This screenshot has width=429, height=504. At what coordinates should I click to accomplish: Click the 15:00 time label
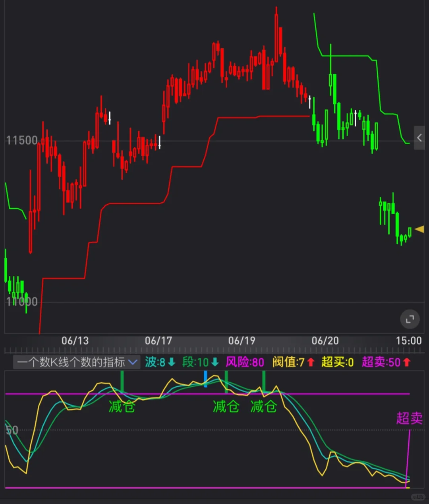[409, 341]
